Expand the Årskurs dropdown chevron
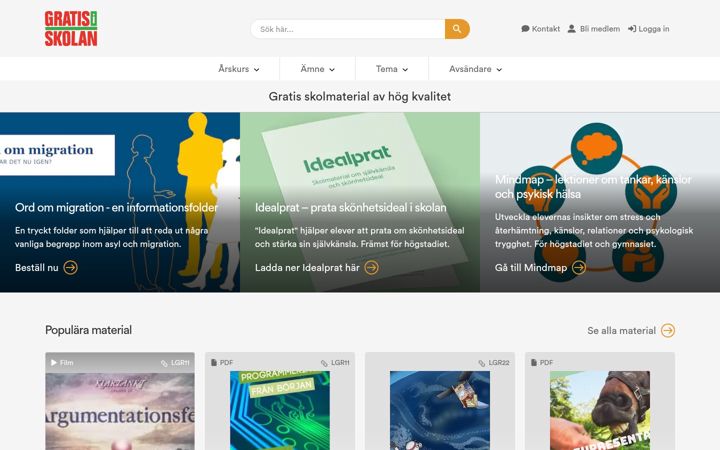 [x=257, y=70]
